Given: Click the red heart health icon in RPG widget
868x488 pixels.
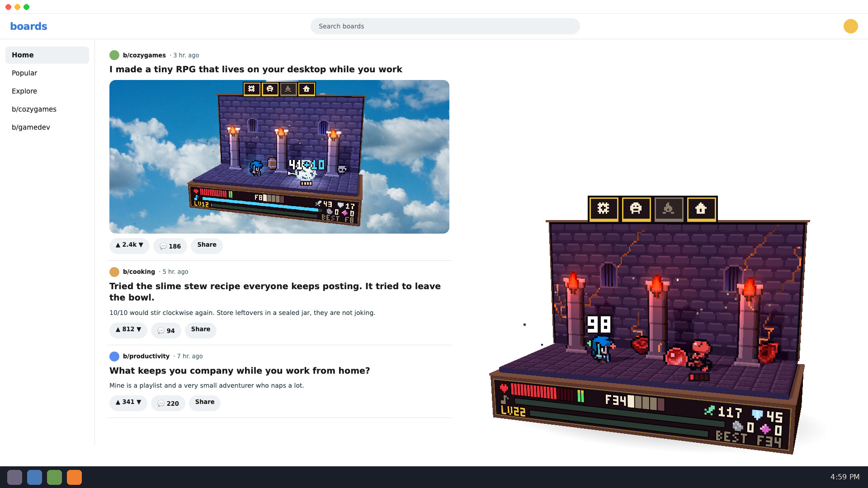Looking at the screenshot, I should (504, 388).
